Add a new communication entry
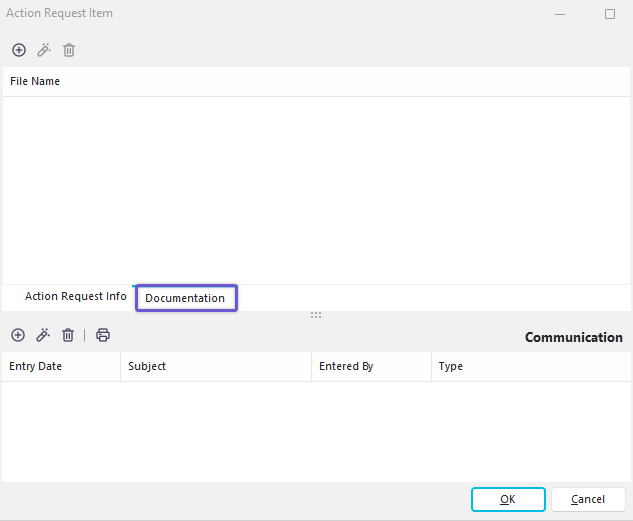633x521 pixels. 18,335
